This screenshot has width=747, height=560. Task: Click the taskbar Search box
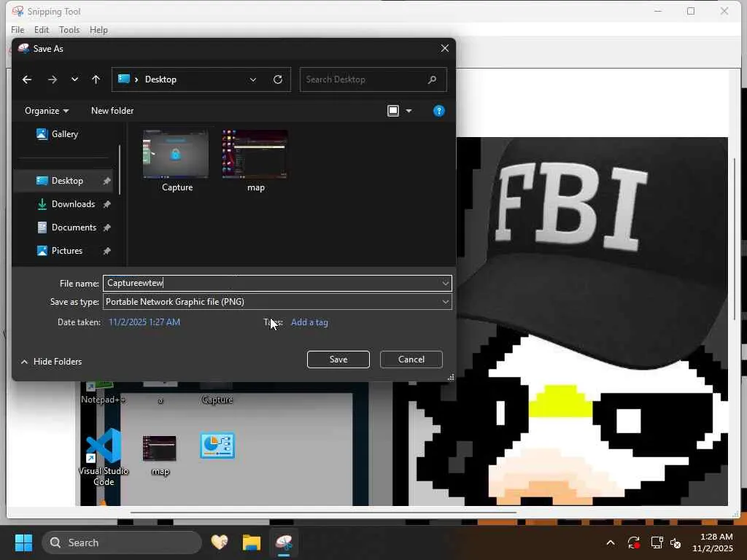[x=122, y=542]
